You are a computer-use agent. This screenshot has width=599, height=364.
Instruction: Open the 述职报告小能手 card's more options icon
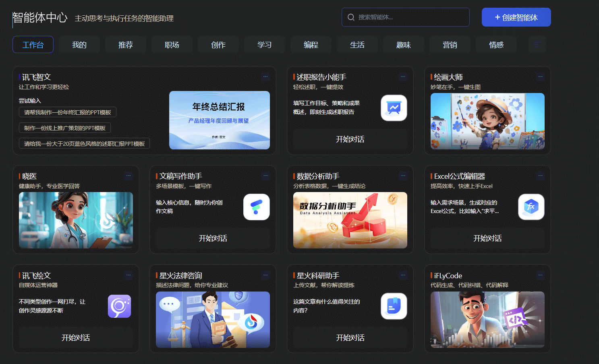point(403,77)
